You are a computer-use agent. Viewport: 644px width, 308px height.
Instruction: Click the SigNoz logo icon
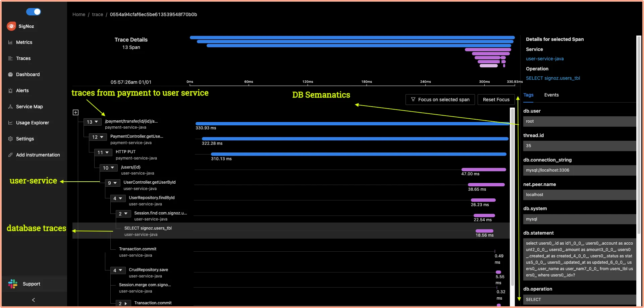pyautogui.click(x=11, y=26)
